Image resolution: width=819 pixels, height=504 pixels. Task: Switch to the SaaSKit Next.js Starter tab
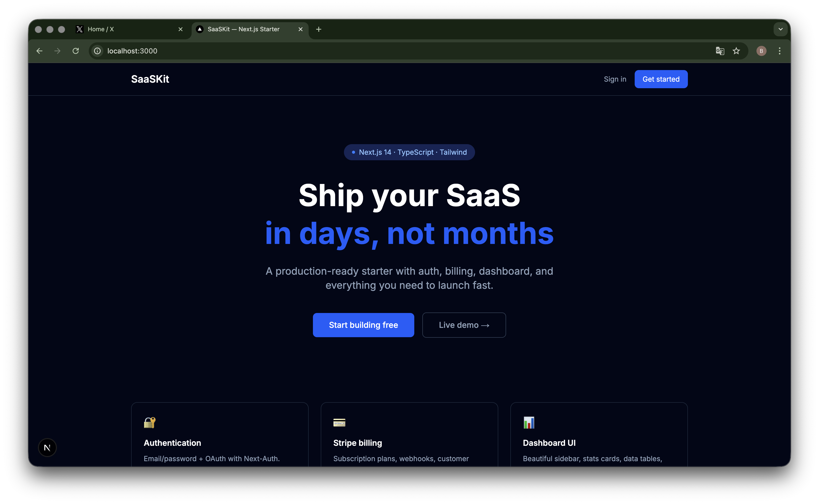point(243,29)
